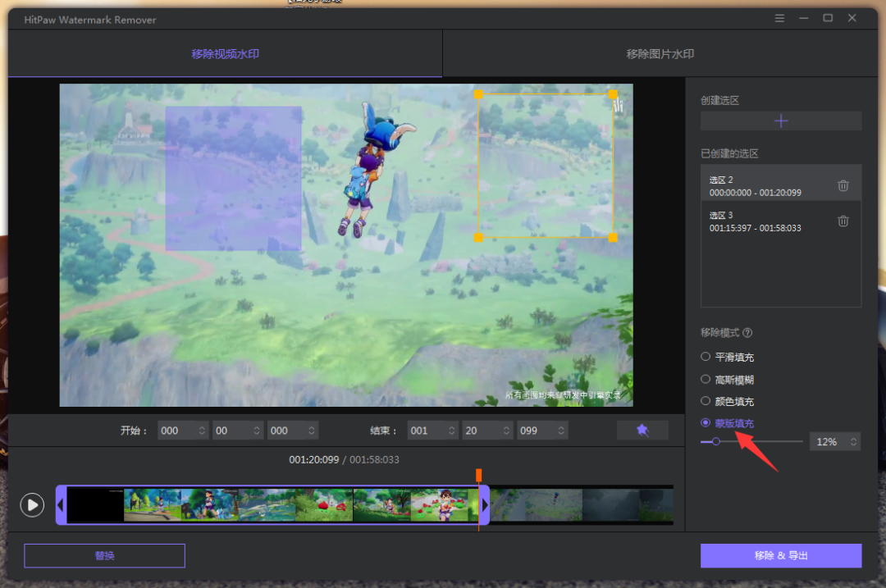The height and width of the screenshot is (588, 886).
Task: Click the 创建选区 label
Action: point(720,101)
